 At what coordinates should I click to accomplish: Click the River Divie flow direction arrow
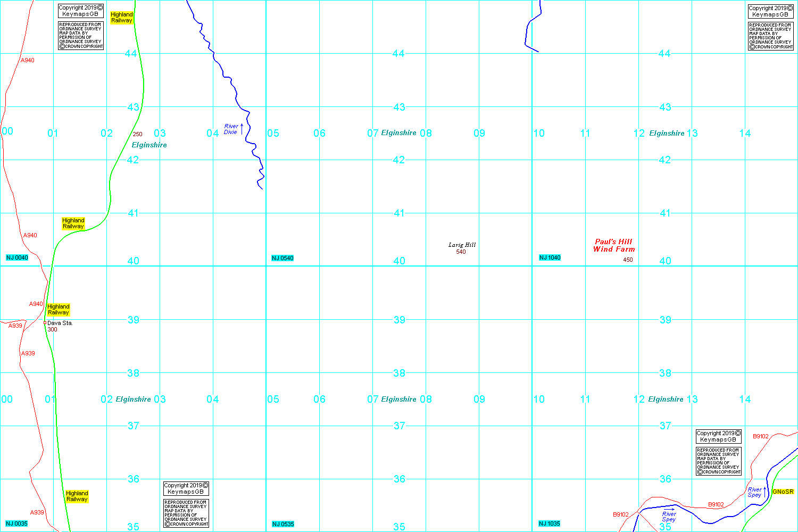[242, 129]
